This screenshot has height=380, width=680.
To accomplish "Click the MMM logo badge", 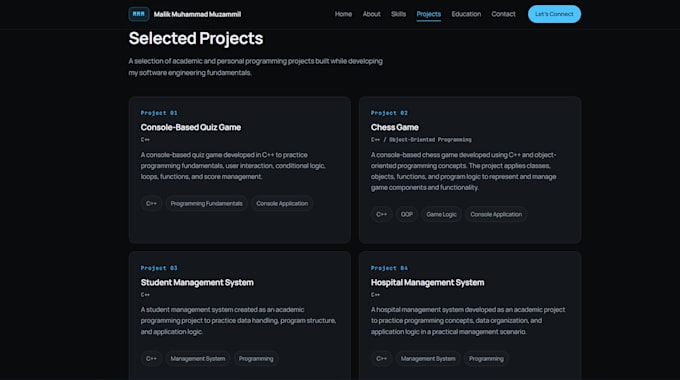I will point(139,14).
